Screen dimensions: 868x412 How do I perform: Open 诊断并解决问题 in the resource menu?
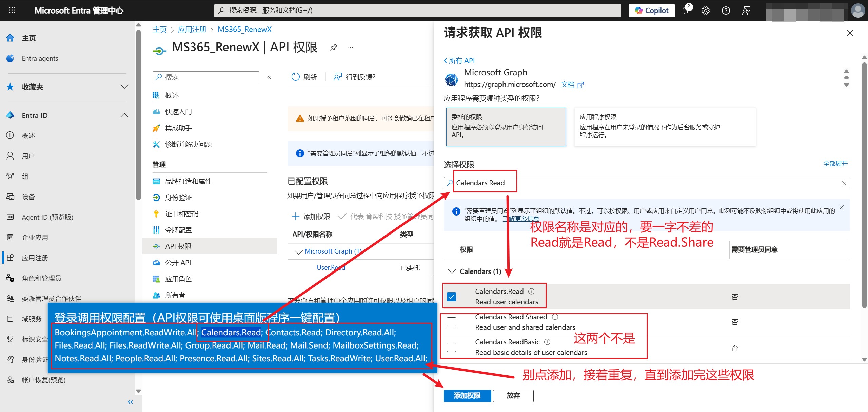click(188, 144)
